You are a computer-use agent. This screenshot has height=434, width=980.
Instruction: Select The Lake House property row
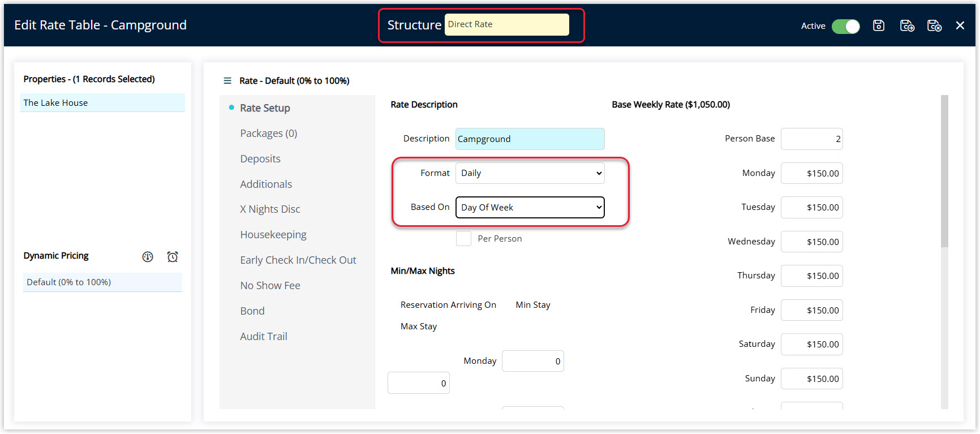[x=102, y=103]
